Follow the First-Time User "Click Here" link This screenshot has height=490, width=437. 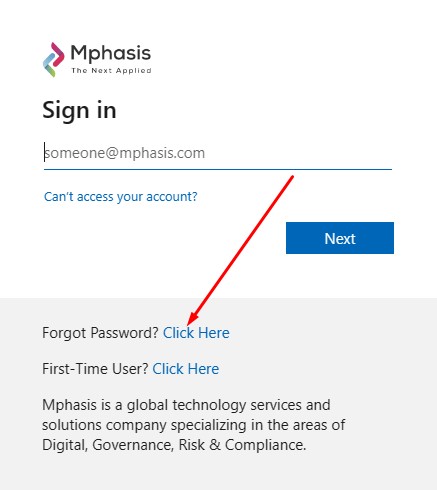186,369
